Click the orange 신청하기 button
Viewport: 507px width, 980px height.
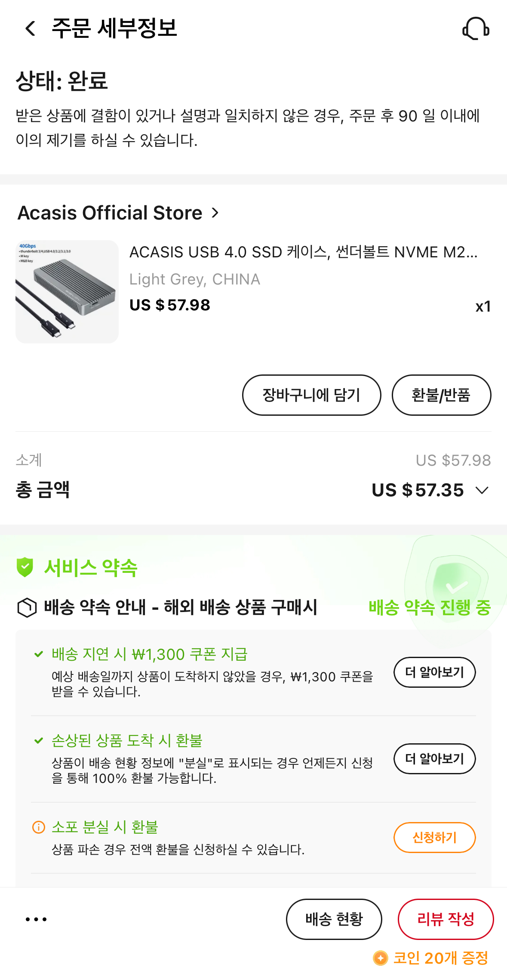435,838
